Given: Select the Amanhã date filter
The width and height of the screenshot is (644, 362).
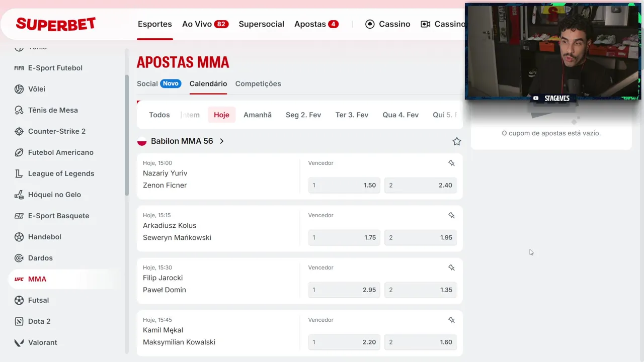Looking at the screenshot, I should [258, 115].
